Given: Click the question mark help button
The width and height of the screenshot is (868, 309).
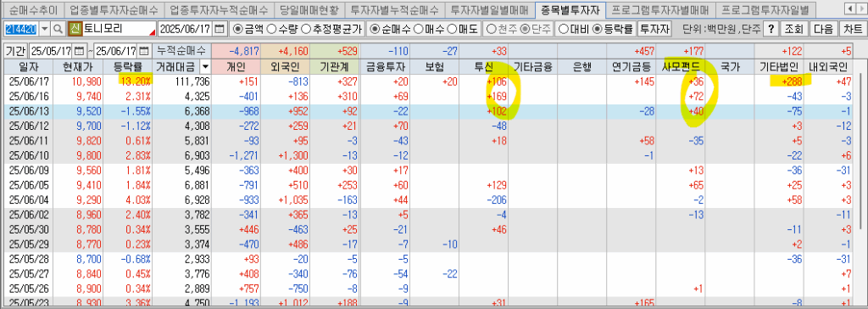Looking at the screenshot, I should [771, 29].
